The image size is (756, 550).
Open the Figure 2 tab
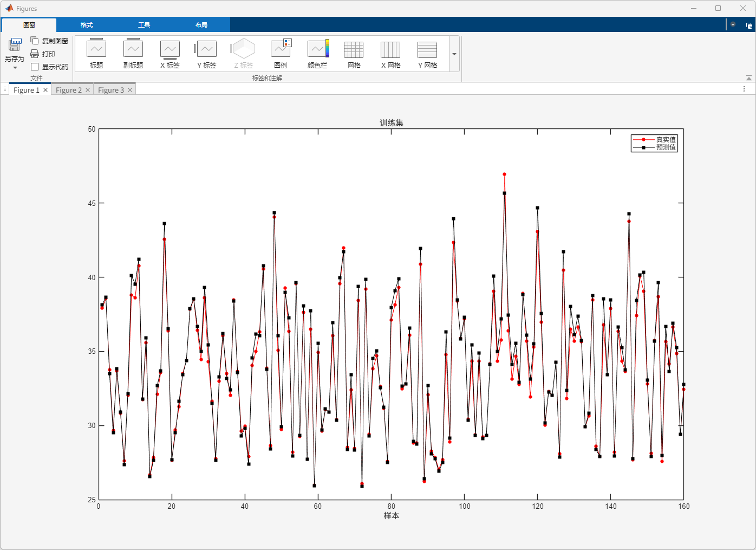click(x=68, y=90)
